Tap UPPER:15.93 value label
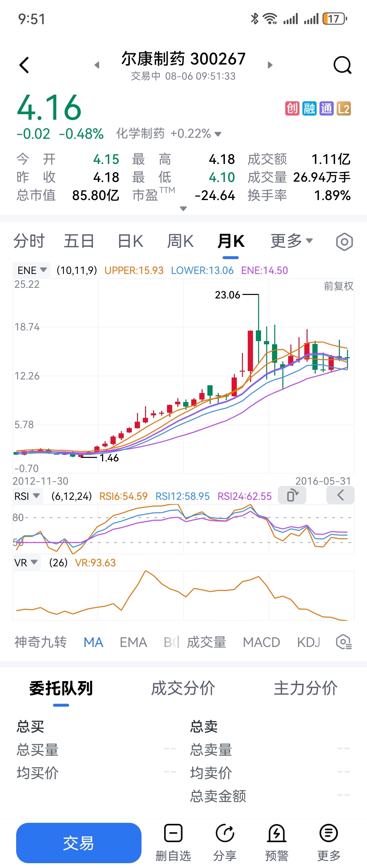367x868 pixels. 134,270
